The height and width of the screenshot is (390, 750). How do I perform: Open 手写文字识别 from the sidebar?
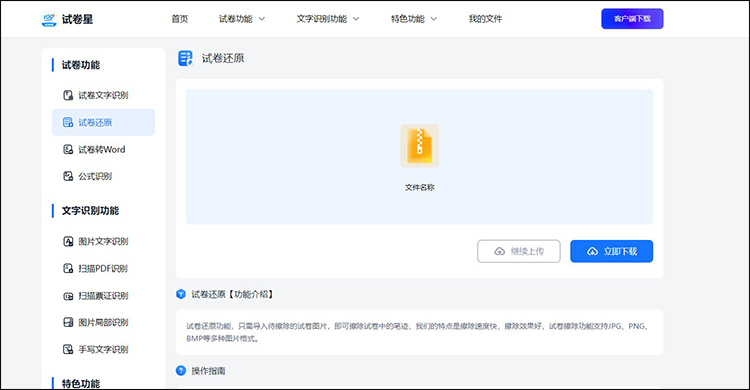click(103, 349)
